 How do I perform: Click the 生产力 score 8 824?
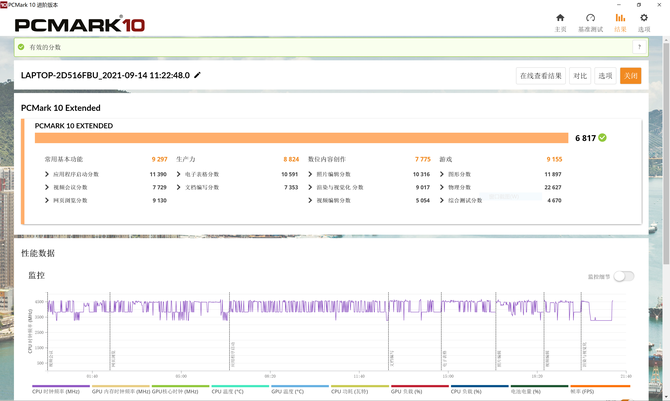click(x=291, y=159)
